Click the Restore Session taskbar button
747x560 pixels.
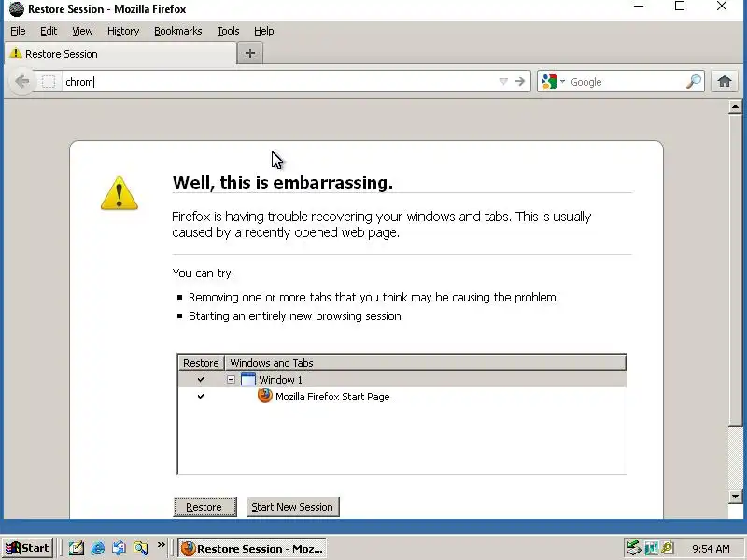(x=252, y=548)
